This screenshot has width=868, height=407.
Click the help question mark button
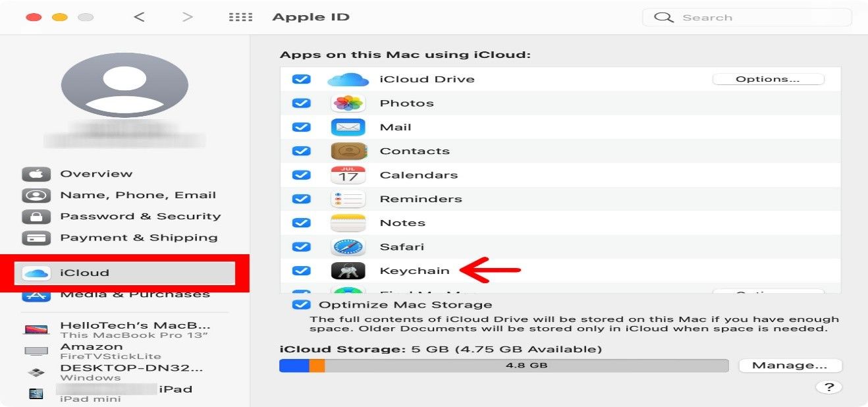[829, 387]
